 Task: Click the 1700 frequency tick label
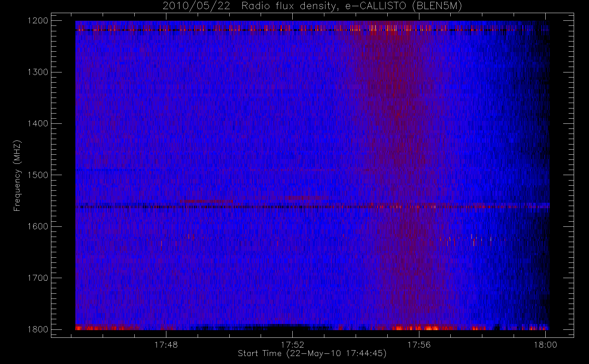(x=38, y=278)
